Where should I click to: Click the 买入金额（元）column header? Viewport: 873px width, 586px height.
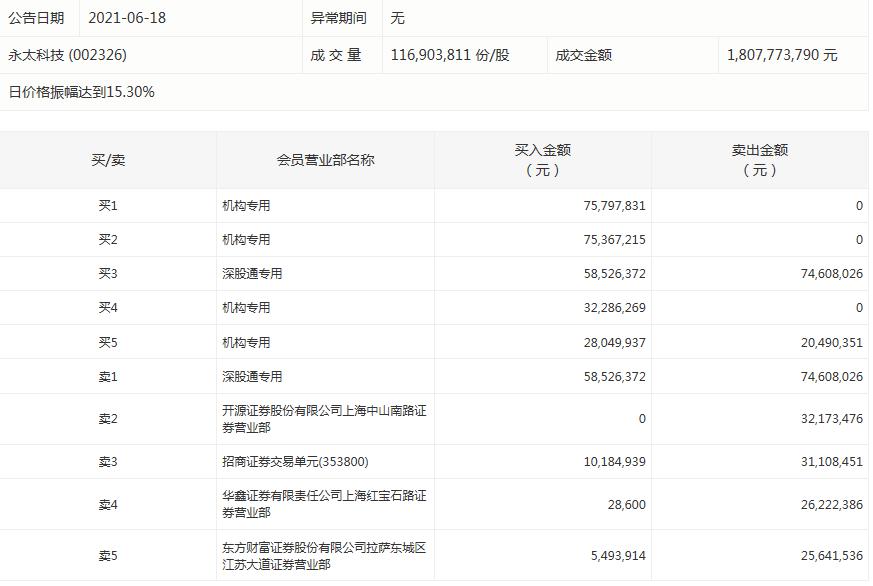point(542,160)
